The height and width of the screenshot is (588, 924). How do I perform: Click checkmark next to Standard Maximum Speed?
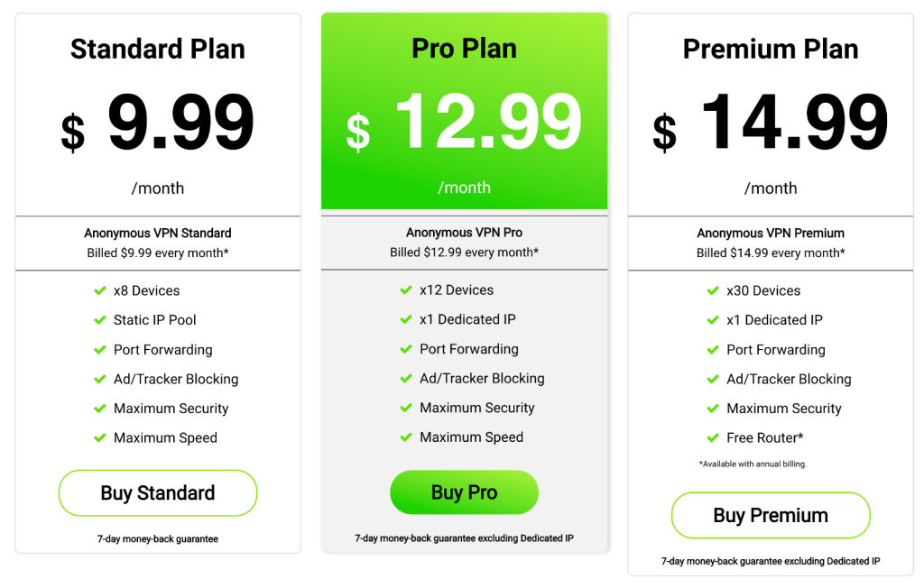click(100, 438)
